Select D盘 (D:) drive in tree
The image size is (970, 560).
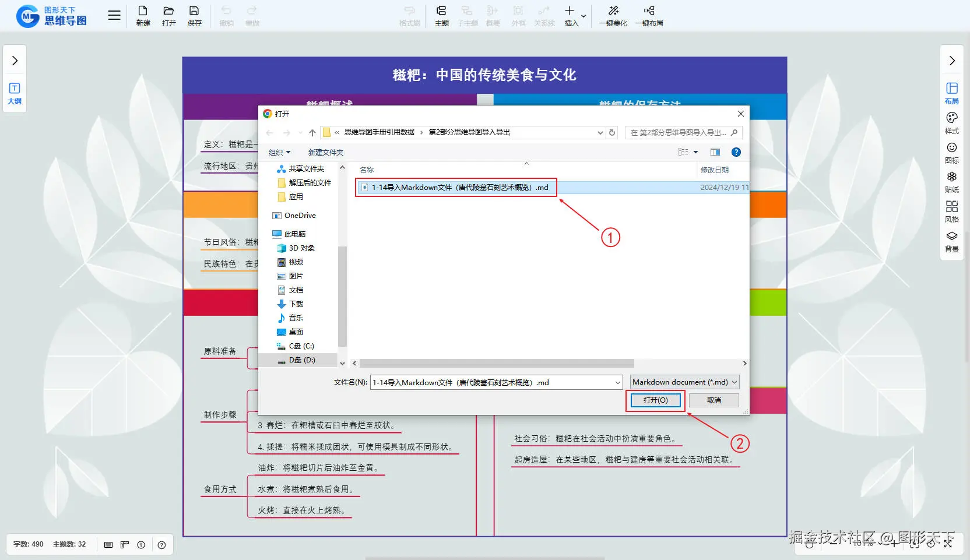coord(302,360)
